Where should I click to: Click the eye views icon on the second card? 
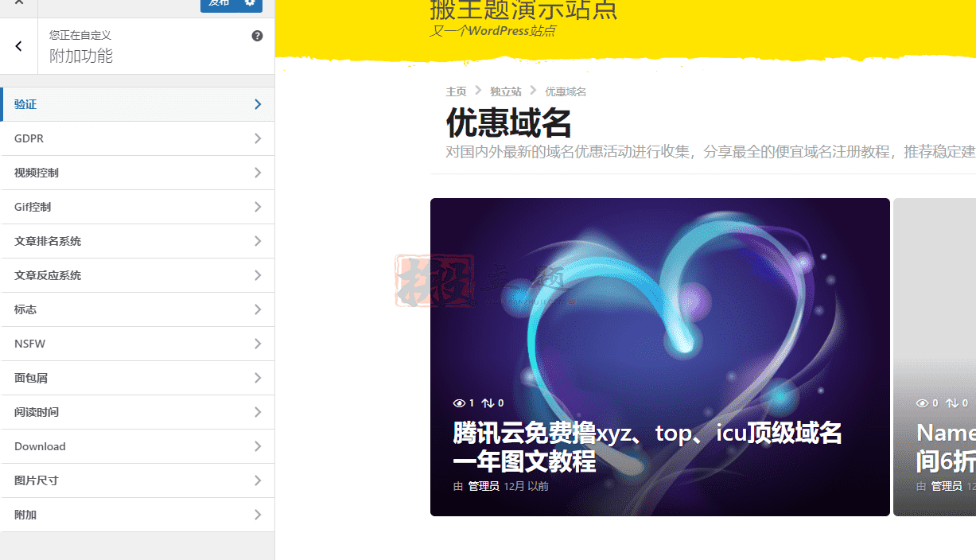tap(922, 403)
